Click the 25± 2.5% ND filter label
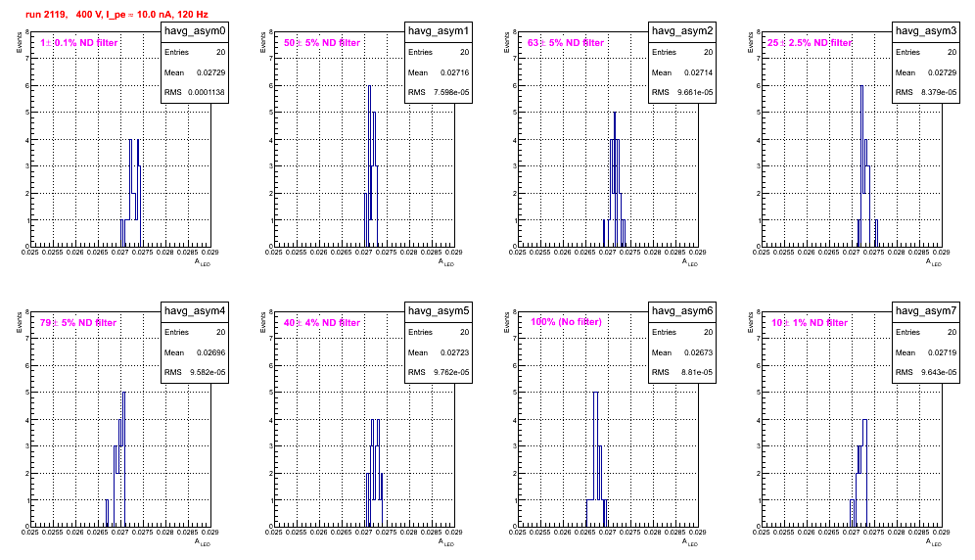Screen dimensions: 975x560 [x=810, y=43]
